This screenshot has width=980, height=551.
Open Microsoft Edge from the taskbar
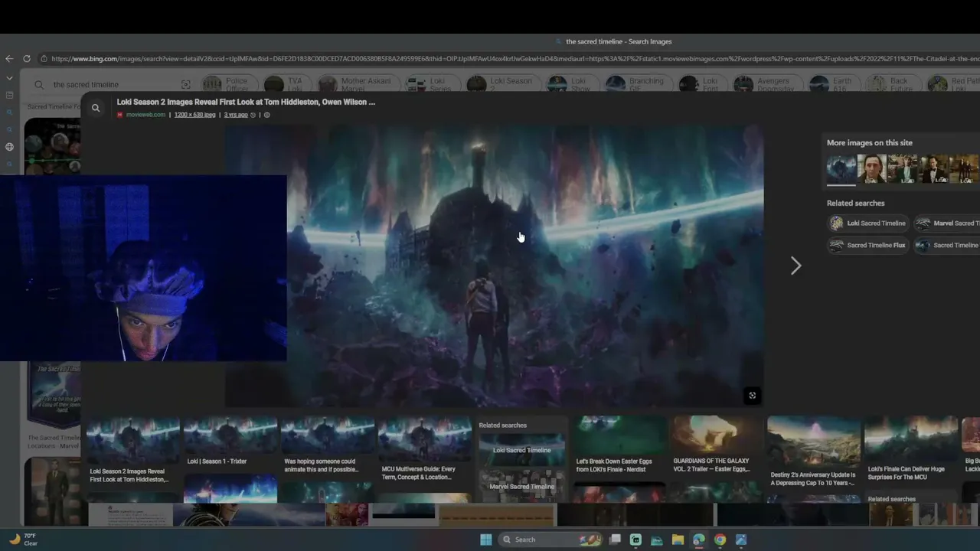[x=698, y=540]
